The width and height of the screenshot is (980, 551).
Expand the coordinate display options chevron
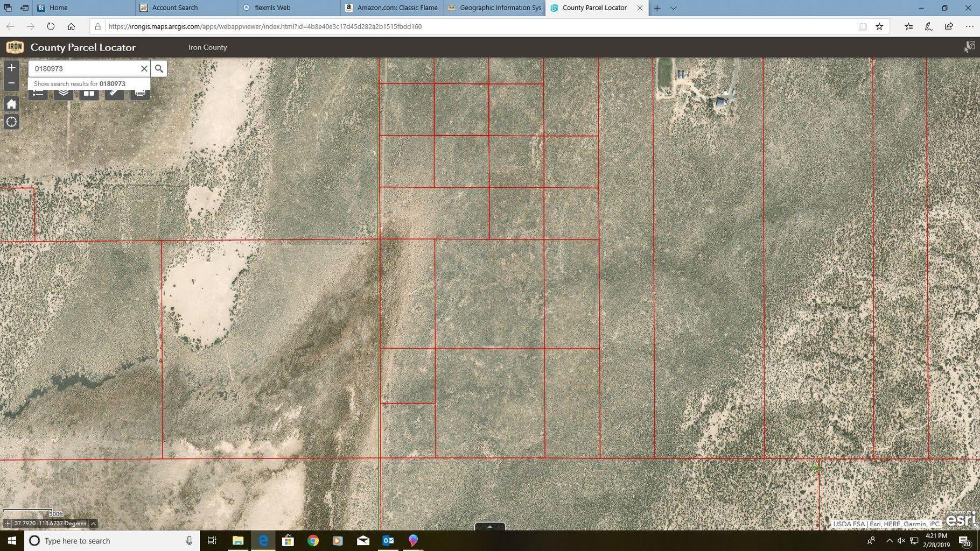pos(93,523)
